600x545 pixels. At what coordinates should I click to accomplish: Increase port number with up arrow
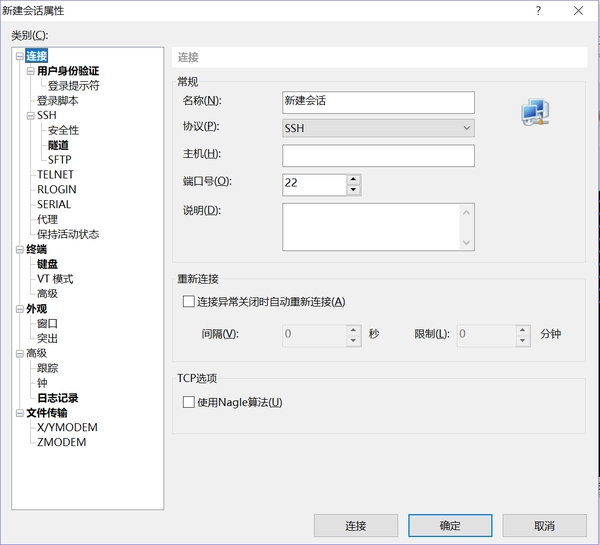coord(353,179)
